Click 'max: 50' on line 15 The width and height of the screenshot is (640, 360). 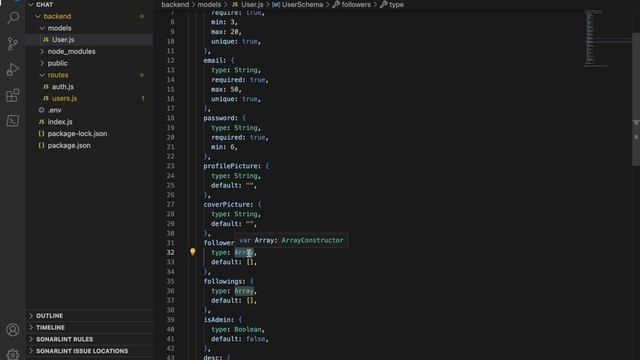point(224,89)
